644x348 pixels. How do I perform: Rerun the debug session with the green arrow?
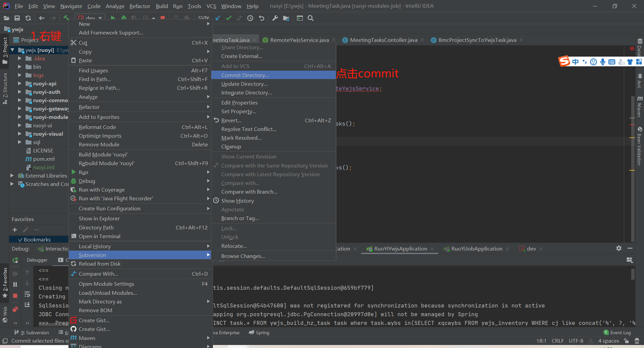point(15,260)
